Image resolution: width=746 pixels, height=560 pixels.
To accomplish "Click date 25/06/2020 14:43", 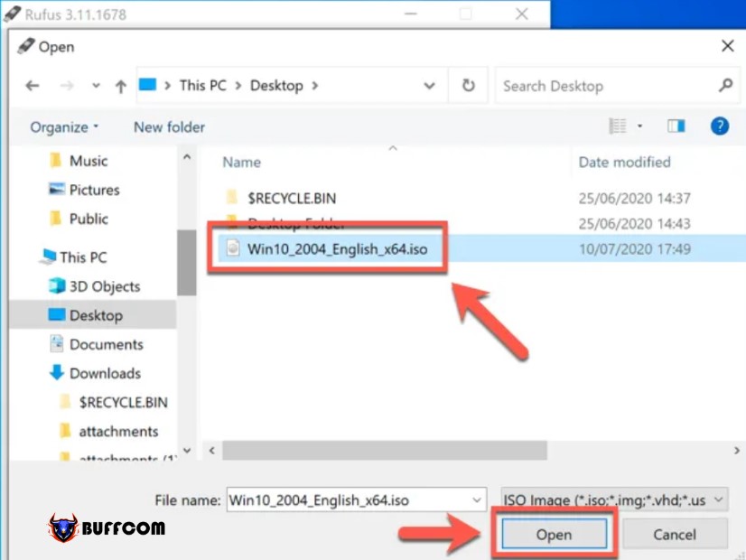I will coord(634,224).
